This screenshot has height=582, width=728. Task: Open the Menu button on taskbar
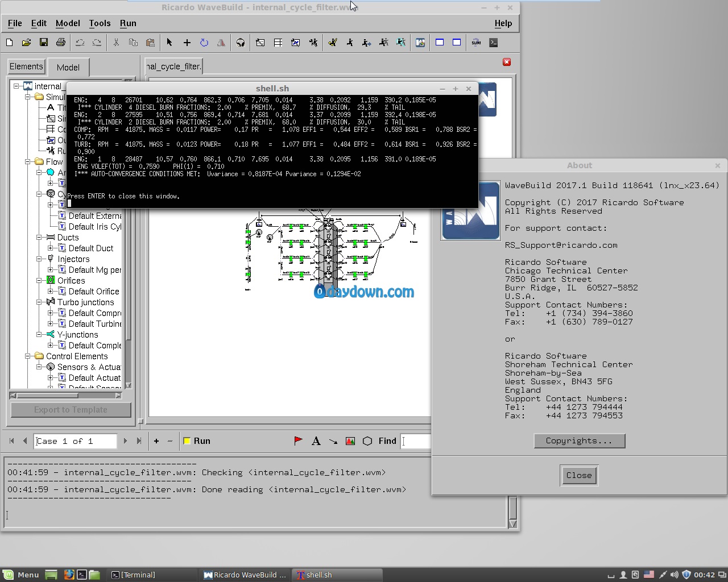(20, 575)
